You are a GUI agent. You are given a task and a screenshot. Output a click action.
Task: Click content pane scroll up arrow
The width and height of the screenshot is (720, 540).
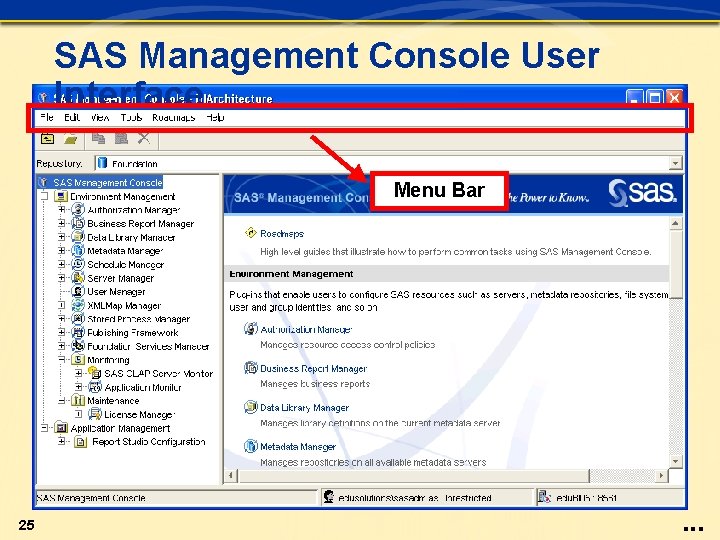pos(675,223)
